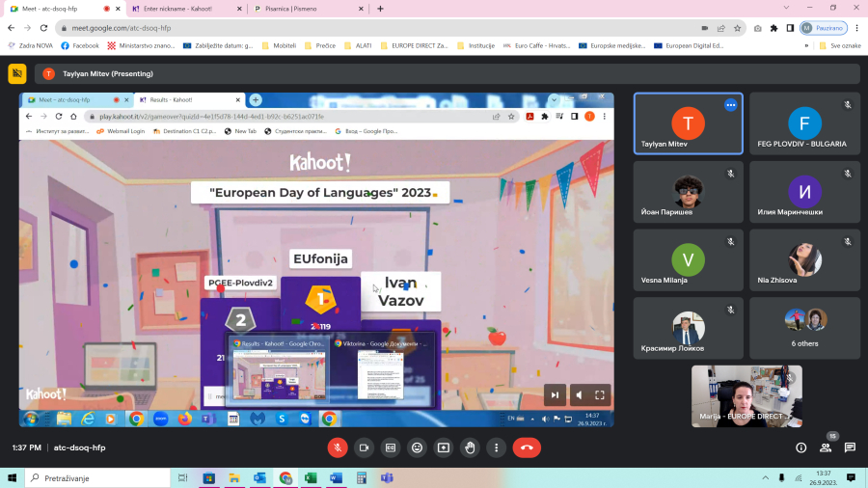Toggle Kahoot fullscreen in shared screen
This screenshot has height=488, width=868.
point(600,395)
